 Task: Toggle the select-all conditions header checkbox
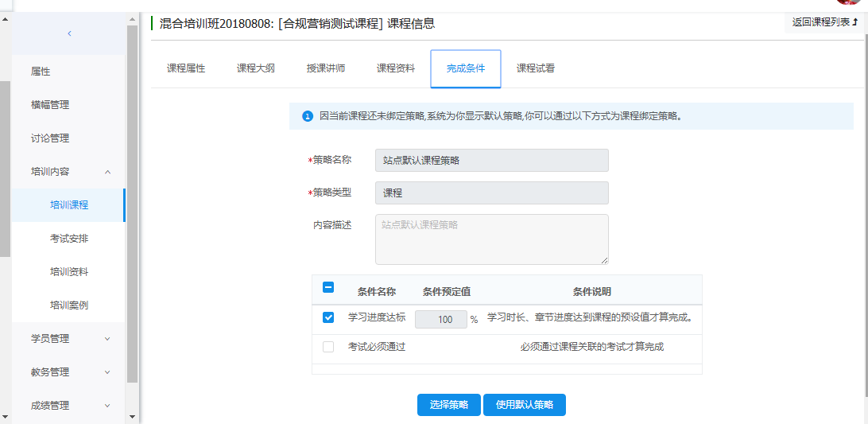pyautogui.click(x=328, y=289)
